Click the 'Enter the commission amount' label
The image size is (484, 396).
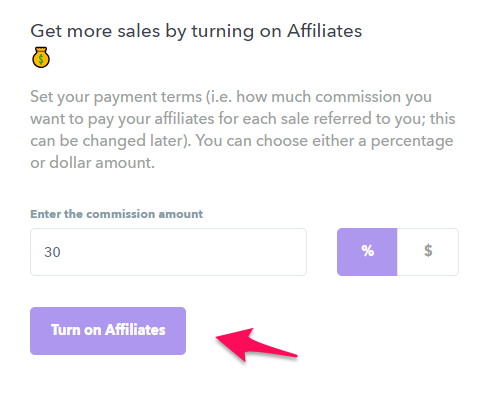[x=117, y=214]
